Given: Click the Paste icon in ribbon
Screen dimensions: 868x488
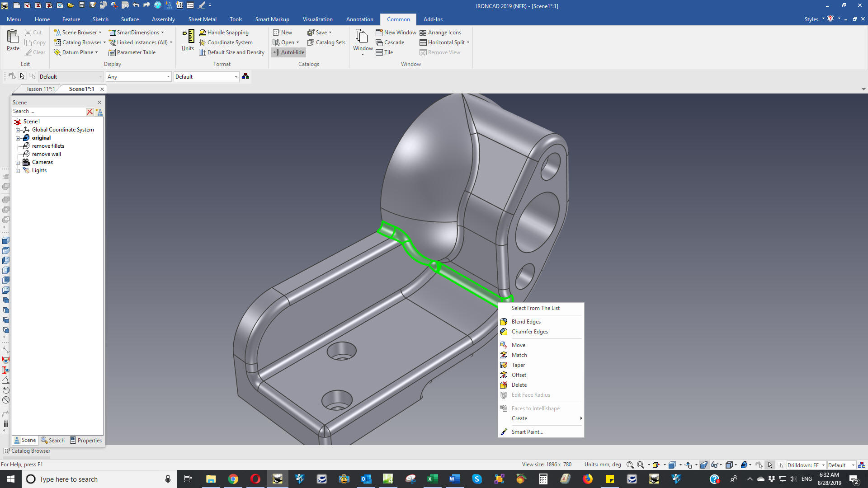Looking at the screenshot, I should coord(13,37).
